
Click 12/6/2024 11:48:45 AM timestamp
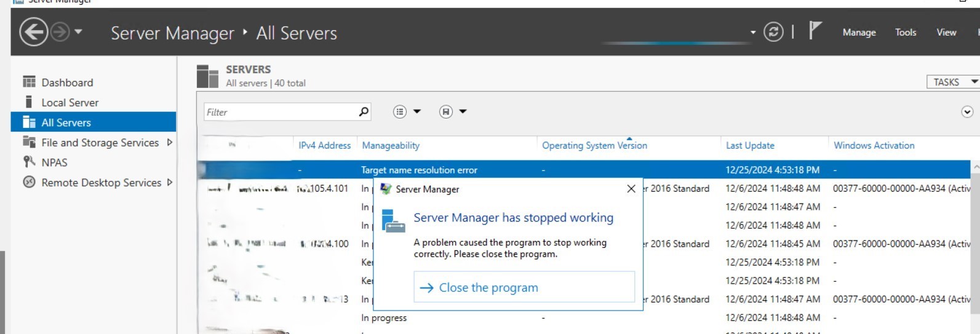(773, 244)
